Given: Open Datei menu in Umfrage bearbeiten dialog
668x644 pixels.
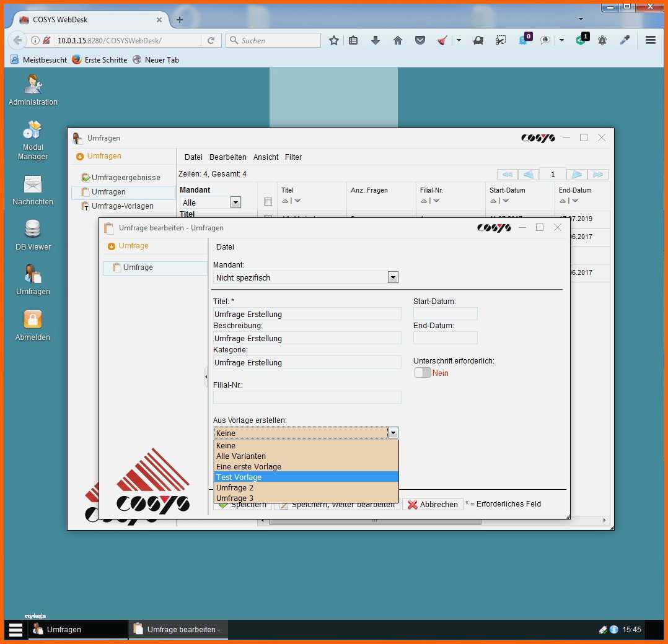Looking at the screenshot, I should (x=225, y=247).
